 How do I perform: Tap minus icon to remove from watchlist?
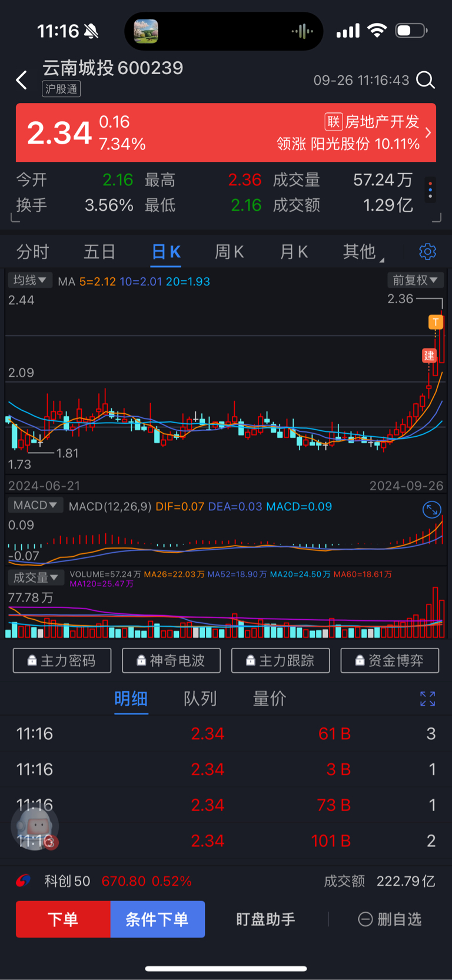tap(365, 919)
